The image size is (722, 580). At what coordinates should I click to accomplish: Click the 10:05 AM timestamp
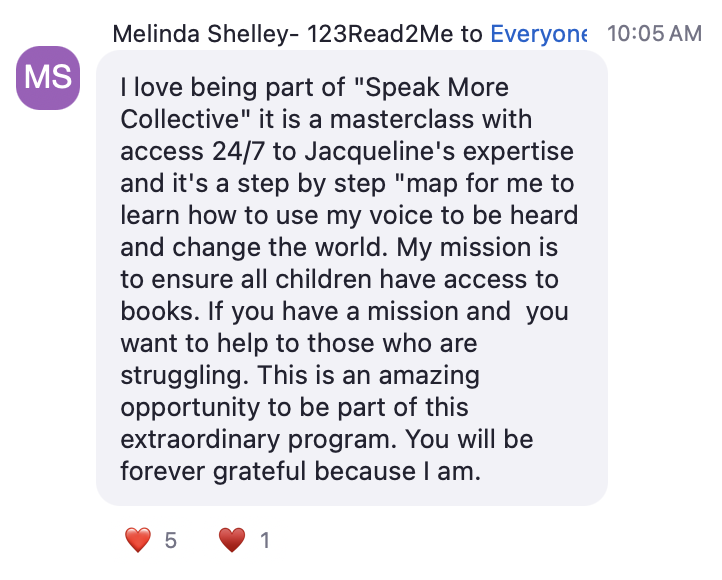pos(654,34)
